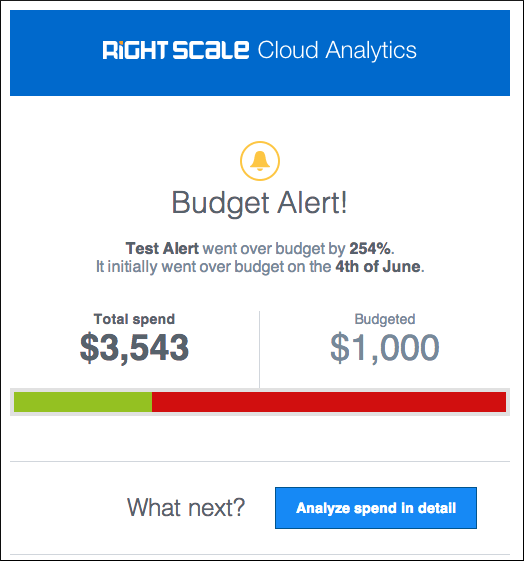Click the bold Test Alert name
Viewport: 524px width, 561px height.
coord(162,248)
